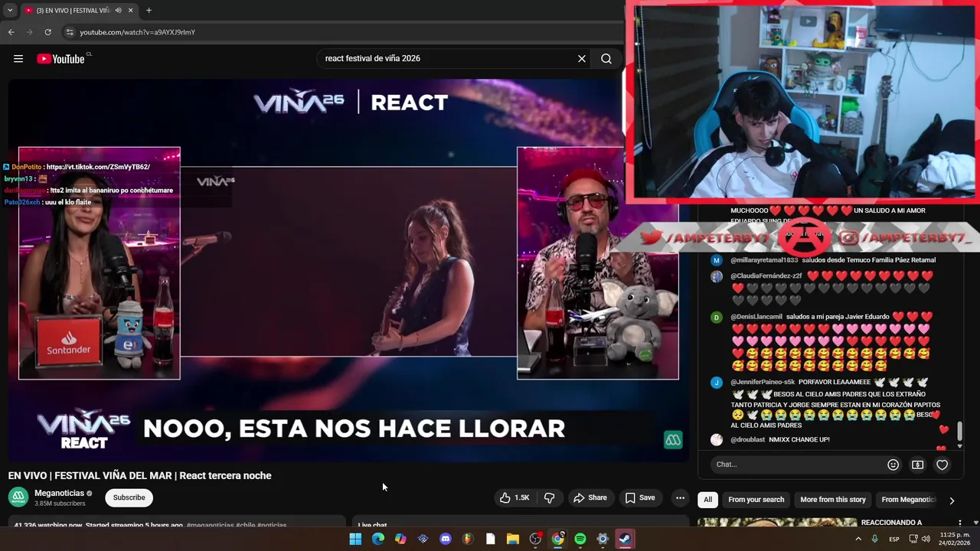Open @millarayretamal1833 chat author
980x551 pixels.
click(x=764, y=260)
